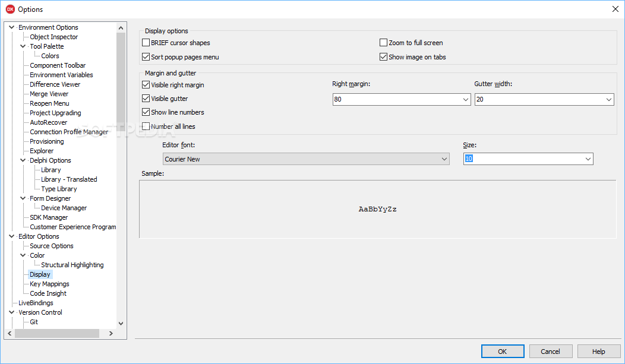
Task: Collapse the Form Designer node
Action: pos(23,198)
